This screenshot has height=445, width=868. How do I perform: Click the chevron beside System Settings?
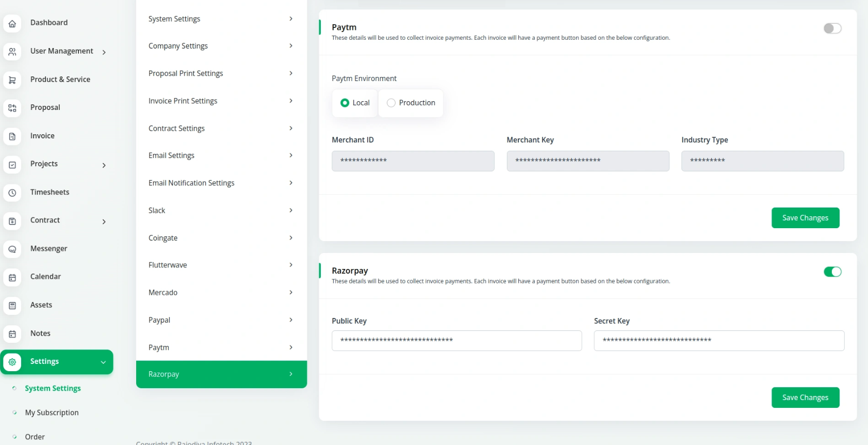(291, 19)
